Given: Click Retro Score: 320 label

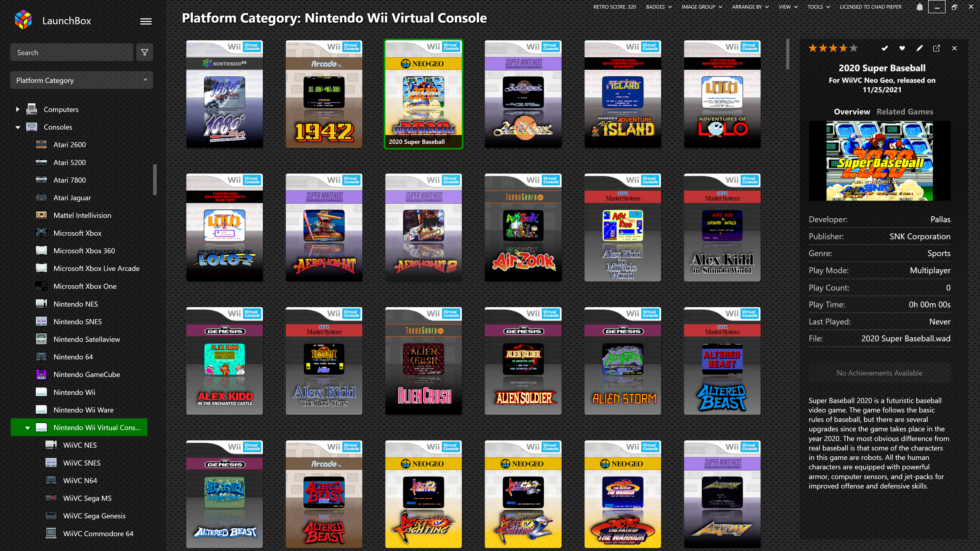Looking at the screenshot, I should 614,7.
